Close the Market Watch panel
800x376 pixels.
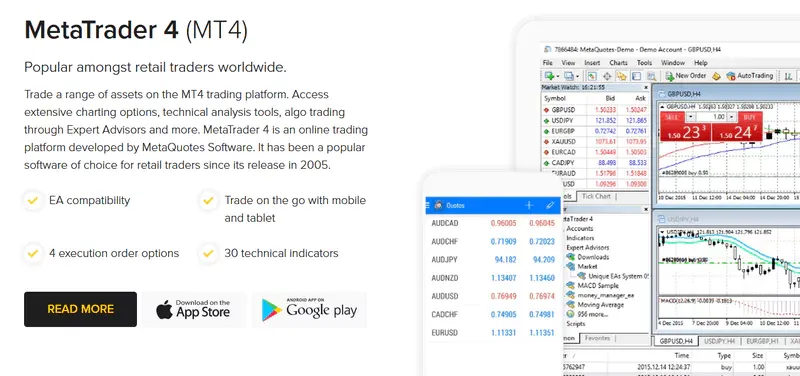pos(646,87)
